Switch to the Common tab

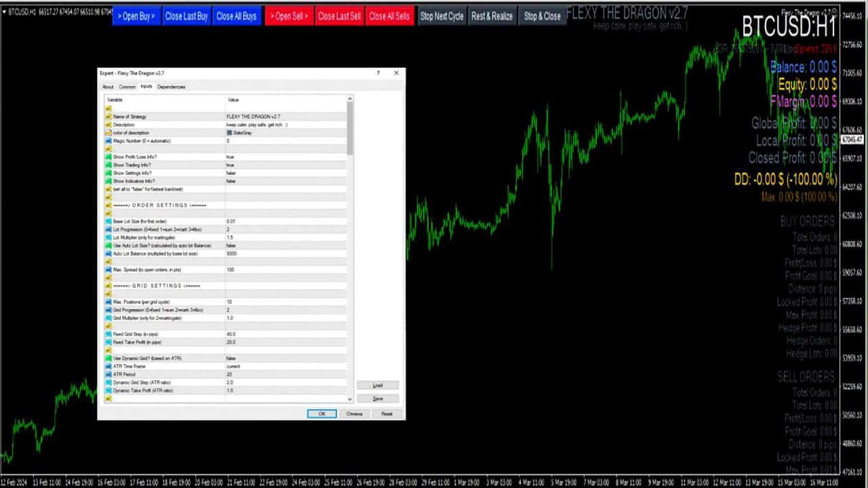(127, 87)
